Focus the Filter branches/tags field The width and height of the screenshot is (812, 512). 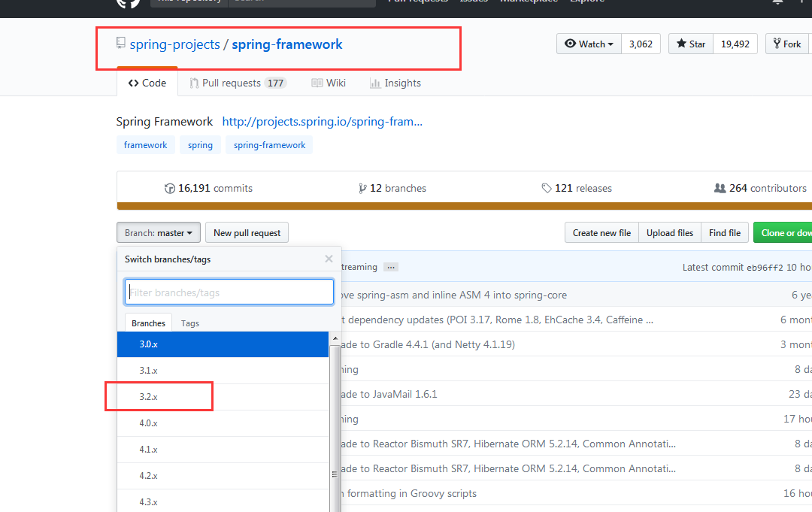point(229,292)
